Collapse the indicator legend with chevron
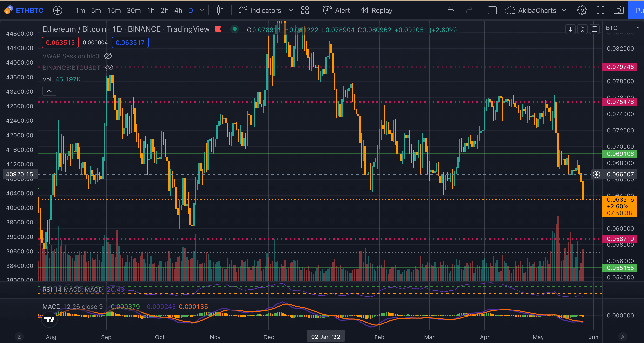644x343 pixels. click(49, 91)
